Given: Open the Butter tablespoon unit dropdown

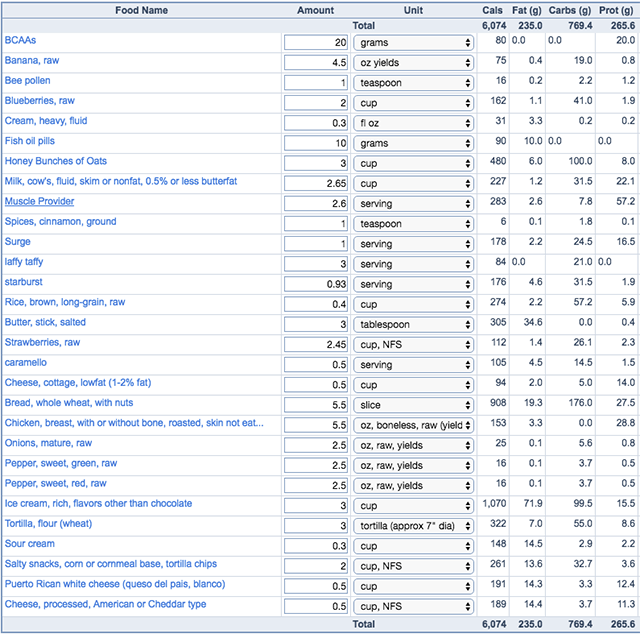Looking at the screenshot, I should coord(413,325).
